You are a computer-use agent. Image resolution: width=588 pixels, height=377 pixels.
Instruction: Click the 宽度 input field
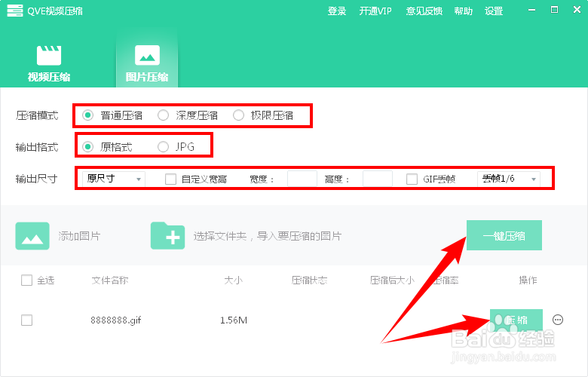tap(302, 179)
